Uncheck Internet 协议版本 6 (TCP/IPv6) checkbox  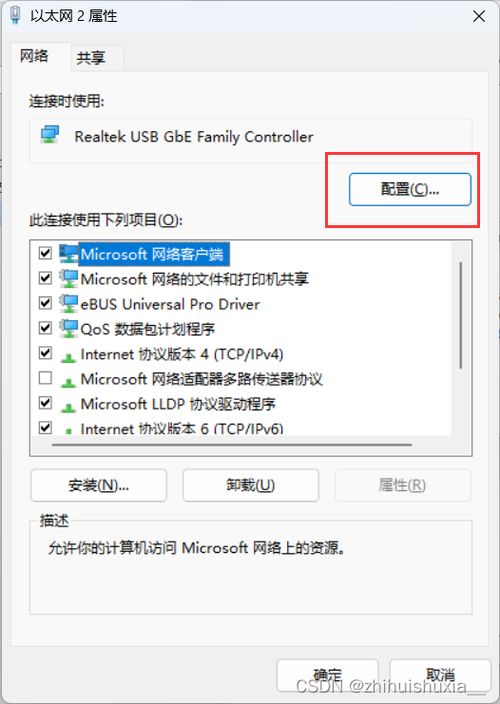45,427
